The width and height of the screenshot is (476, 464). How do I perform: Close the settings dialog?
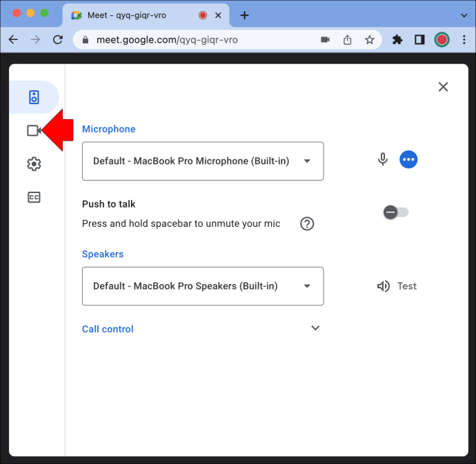click(x=443, y=87)
